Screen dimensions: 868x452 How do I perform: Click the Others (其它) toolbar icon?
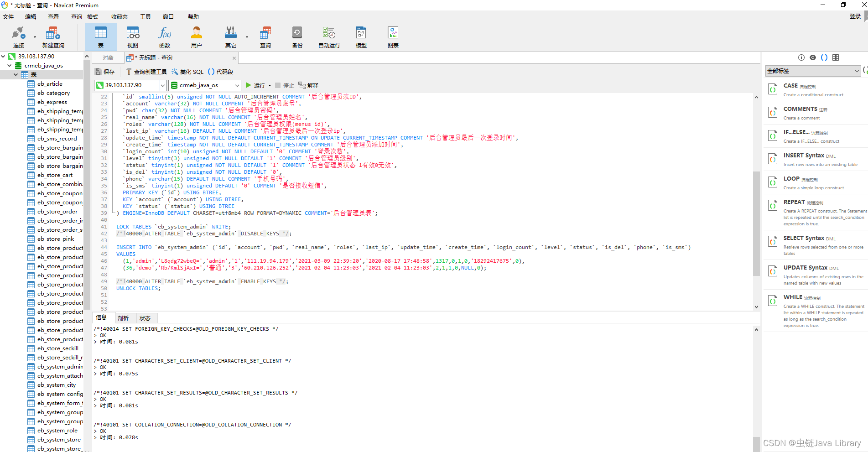coord(231,37)
